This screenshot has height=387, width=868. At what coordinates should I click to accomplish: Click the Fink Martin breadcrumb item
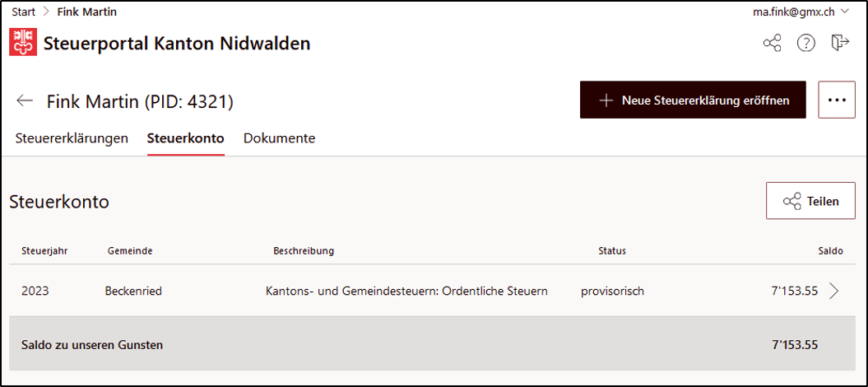pos(87,12)
